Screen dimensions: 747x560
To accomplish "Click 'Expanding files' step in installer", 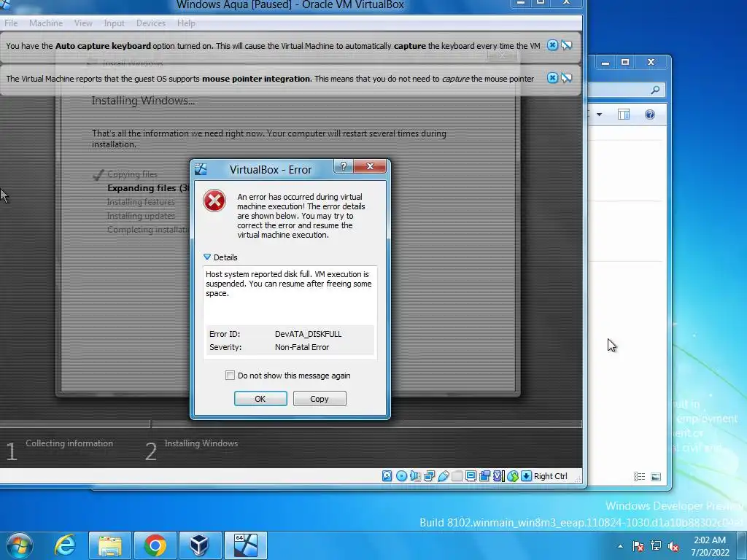I will pos(147,187).
